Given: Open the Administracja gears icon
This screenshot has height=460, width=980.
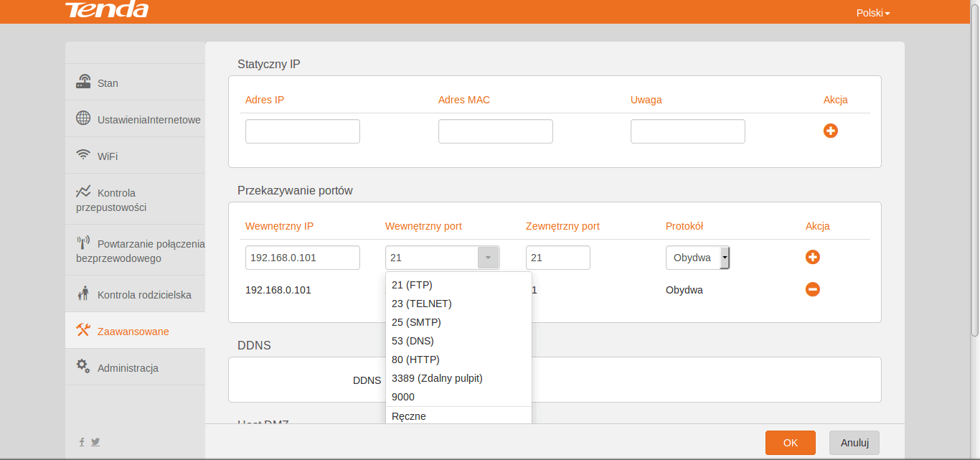Looking at the screenshot, I should (x=83, y=366).
